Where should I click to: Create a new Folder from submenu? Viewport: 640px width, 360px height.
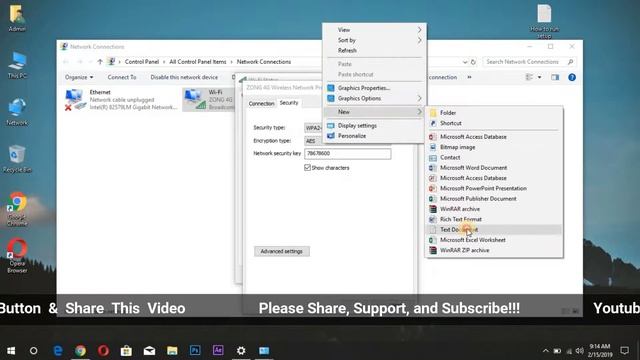(x=494, y=113)
